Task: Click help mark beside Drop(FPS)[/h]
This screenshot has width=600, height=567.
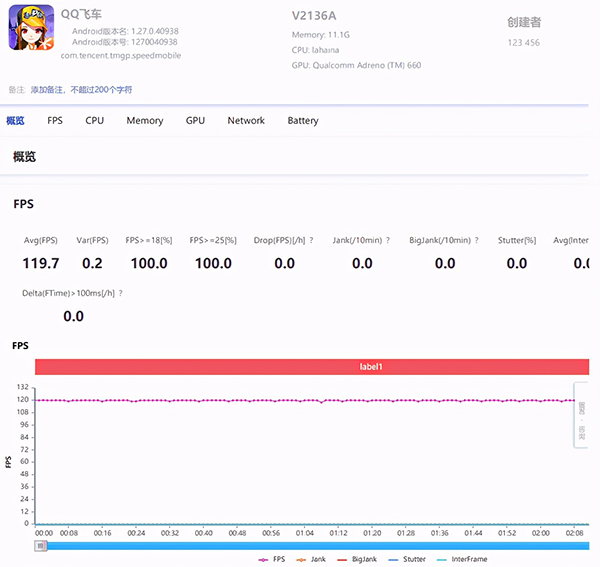Action: click(x=311, y=240)
